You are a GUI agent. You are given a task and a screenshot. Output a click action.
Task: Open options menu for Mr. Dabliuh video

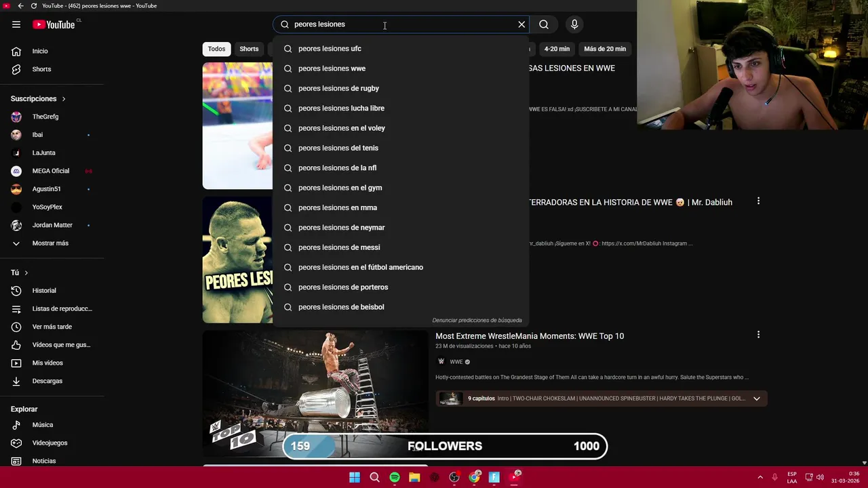coord(758,201)
